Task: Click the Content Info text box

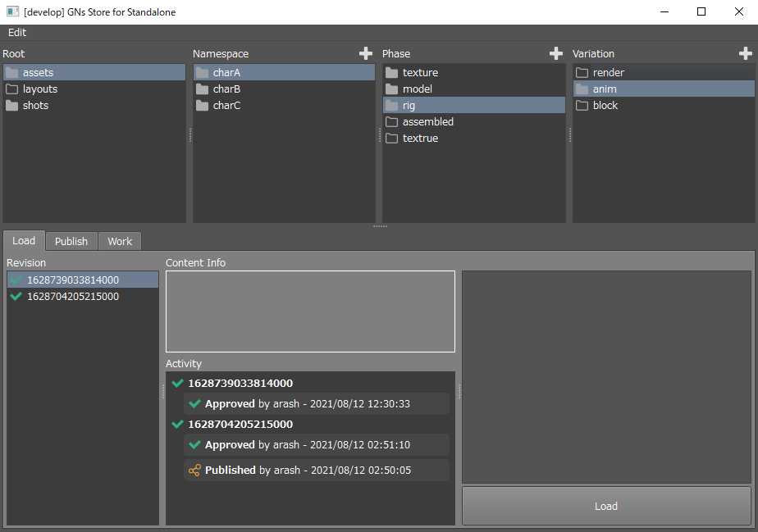Action: pyautogui.click(x=310, y=311)
